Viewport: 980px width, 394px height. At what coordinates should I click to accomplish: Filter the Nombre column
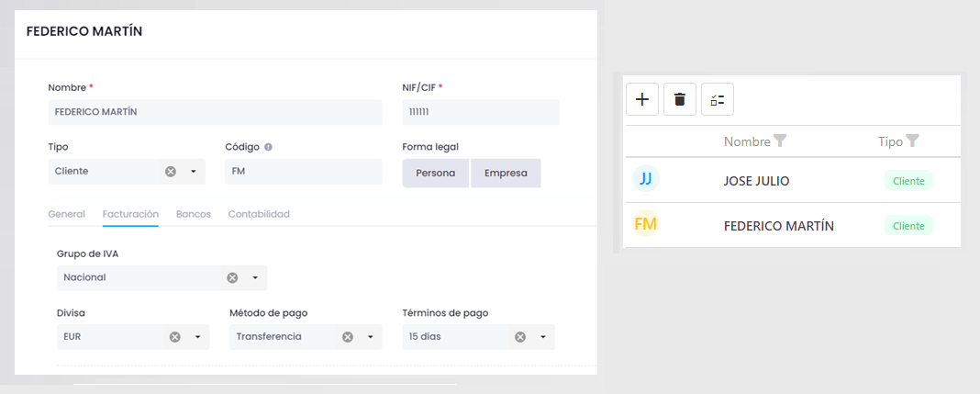pos(779,141)
